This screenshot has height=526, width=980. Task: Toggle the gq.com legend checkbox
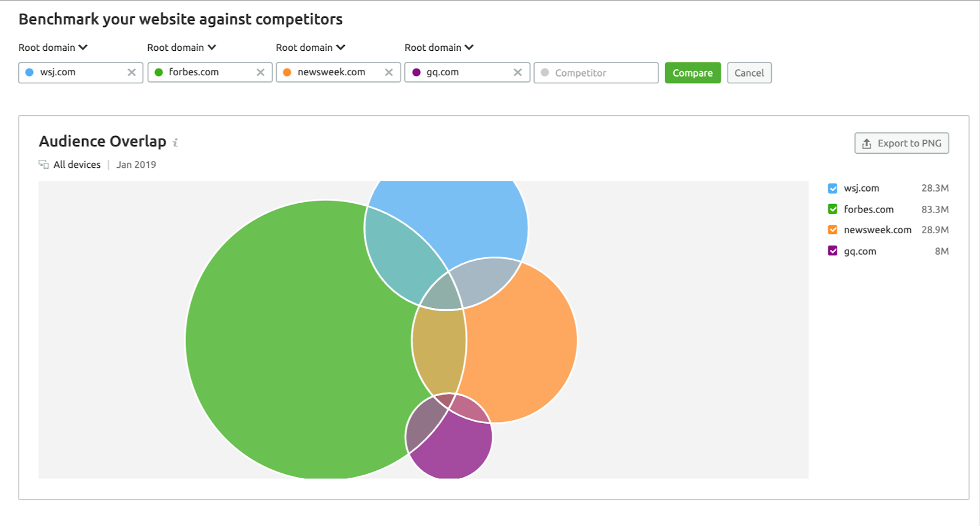pos(832,250)
